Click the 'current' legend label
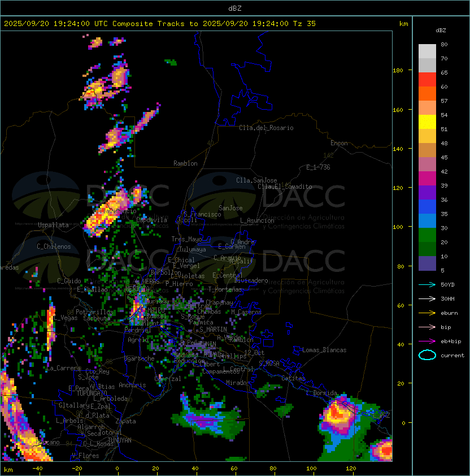Screen dimensions: 470x476 click(452, 356)
